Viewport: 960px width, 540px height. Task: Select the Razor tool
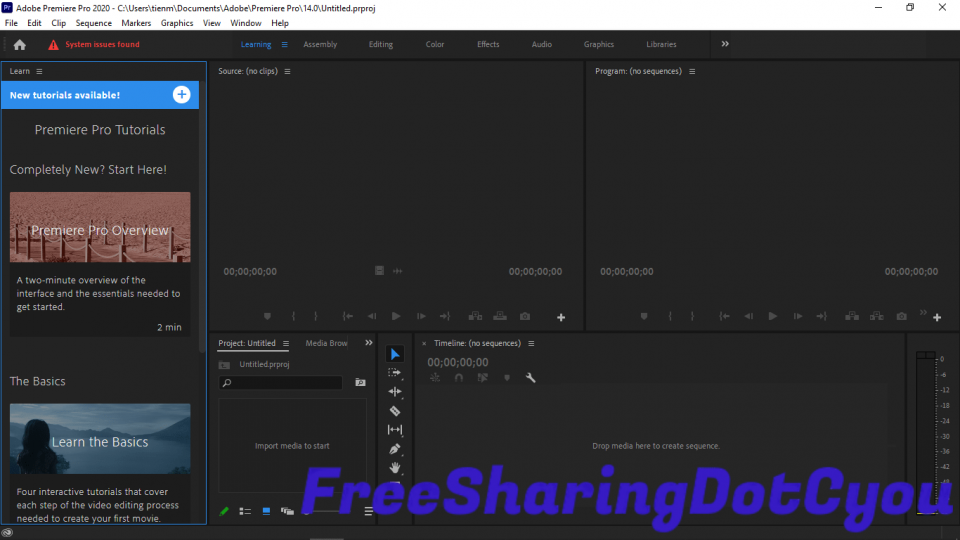(395, 410)
